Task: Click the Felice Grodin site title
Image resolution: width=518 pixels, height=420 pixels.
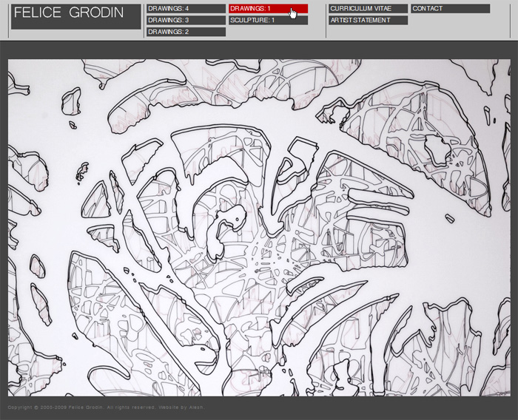Action: click(x=76, y=16)
